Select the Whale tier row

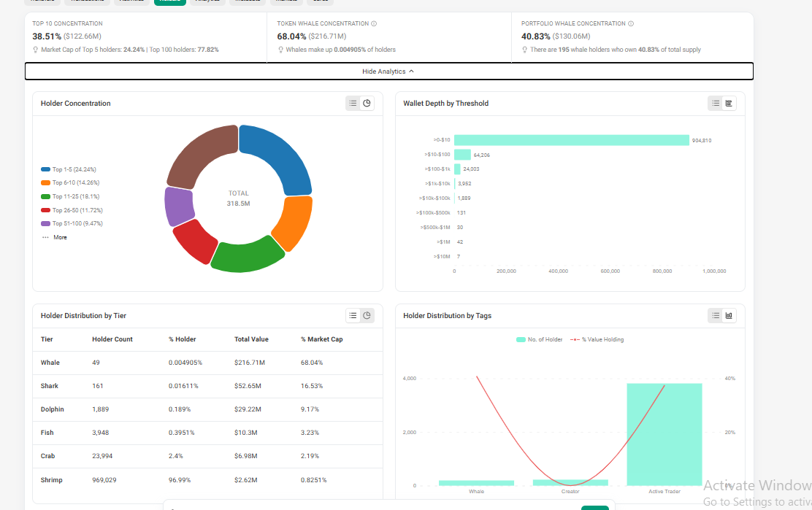click(x=207, y=363)
